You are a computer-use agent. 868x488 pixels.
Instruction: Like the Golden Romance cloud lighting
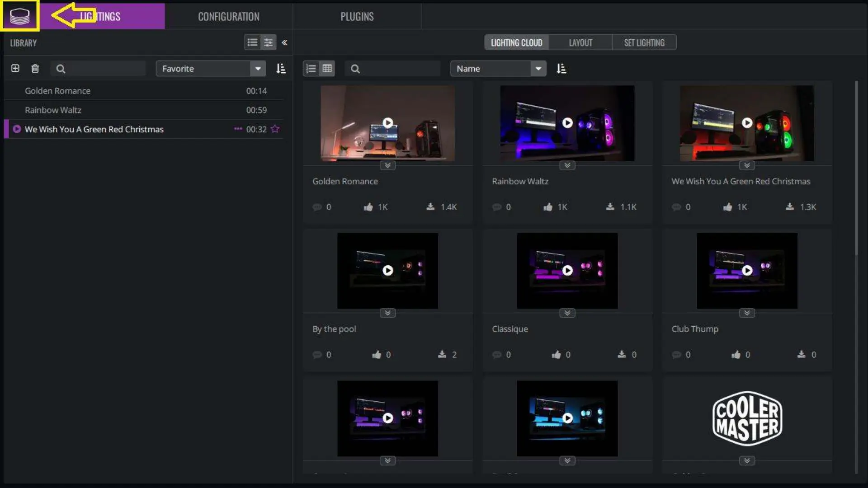(x=368, y=207)
